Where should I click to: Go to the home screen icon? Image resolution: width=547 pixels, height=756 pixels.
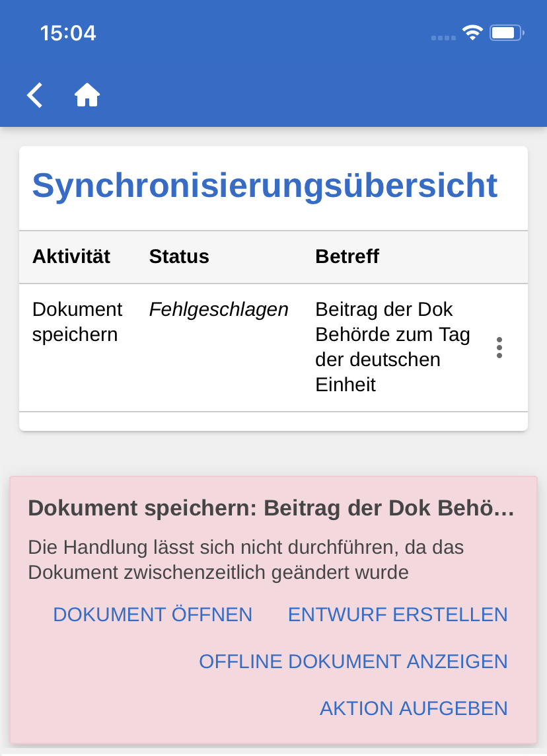click(x=87, y=95)
